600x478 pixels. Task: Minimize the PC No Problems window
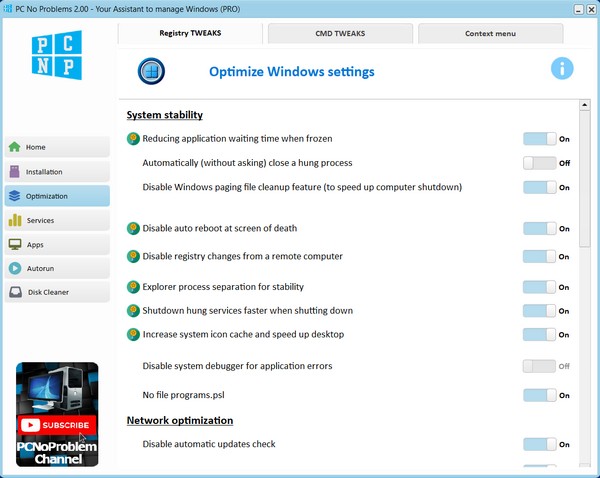(x=579, y=9)
